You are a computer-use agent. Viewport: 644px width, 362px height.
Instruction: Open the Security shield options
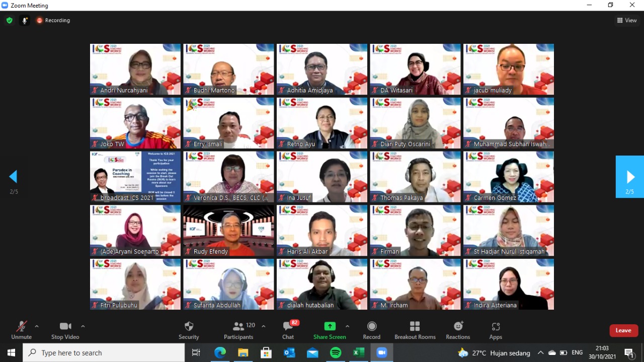[189, 330]
